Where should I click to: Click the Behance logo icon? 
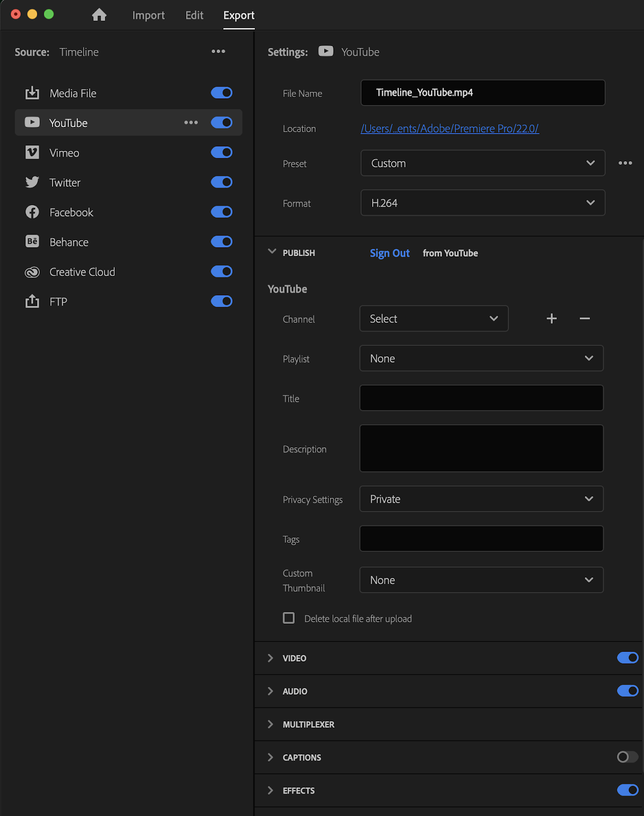(x=32, y=242)
